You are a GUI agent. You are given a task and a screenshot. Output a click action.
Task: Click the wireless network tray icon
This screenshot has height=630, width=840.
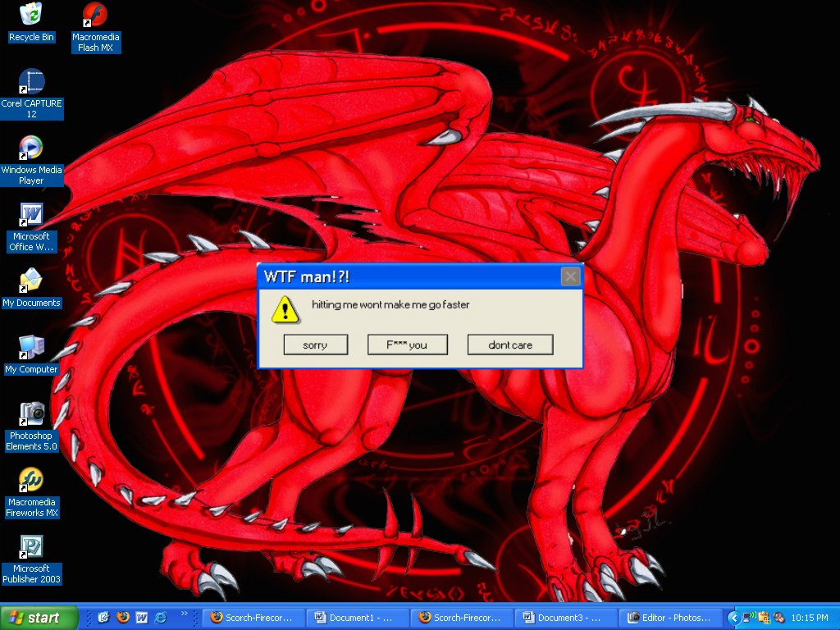pyautogui.click(x=749, y=618)
